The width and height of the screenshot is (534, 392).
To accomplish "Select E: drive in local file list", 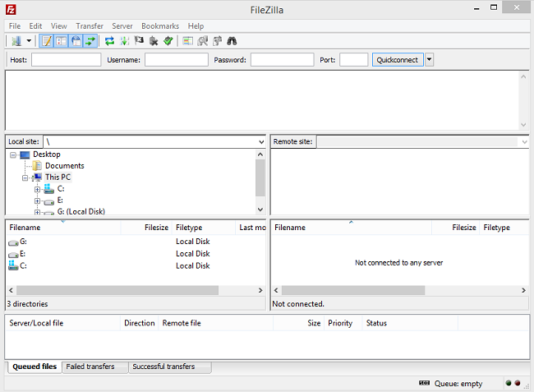I will [x=22, y=254].
